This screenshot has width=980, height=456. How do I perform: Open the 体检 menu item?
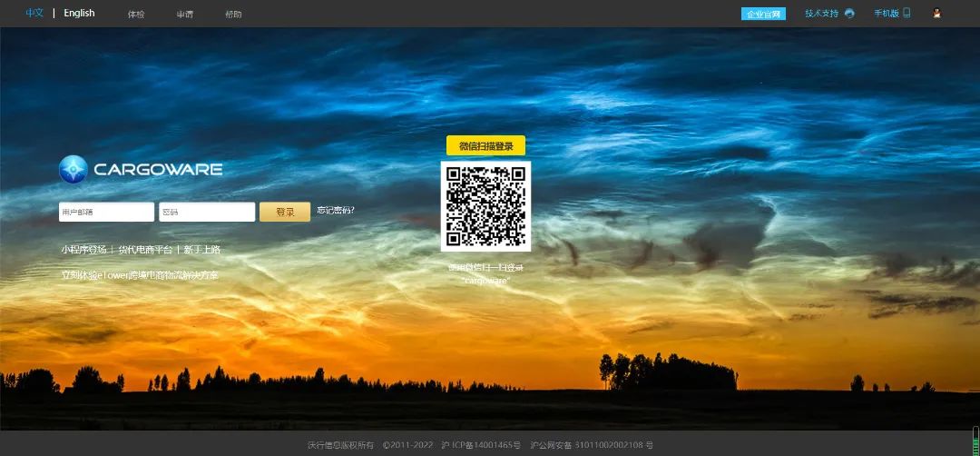pos(136,15)
